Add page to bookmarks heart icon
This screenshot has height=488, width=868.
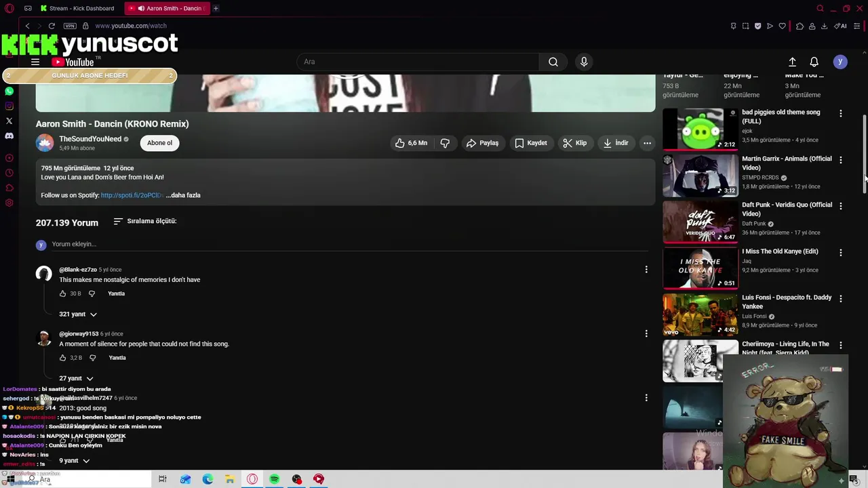coord(782,26)
